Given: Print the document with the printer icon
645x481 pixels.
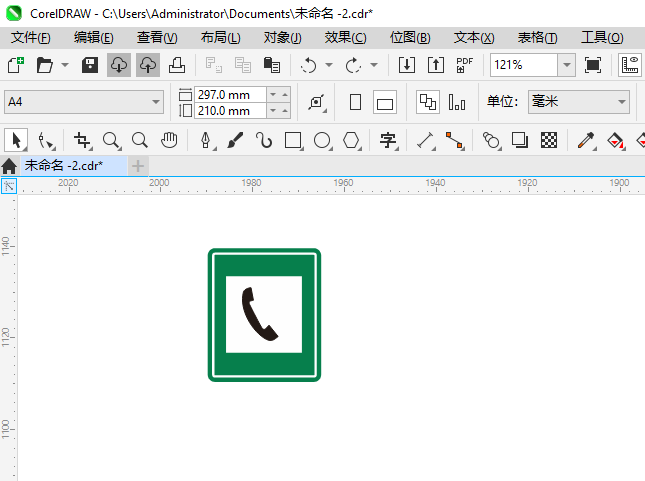Looking at the screenshot, I should 177,65.
